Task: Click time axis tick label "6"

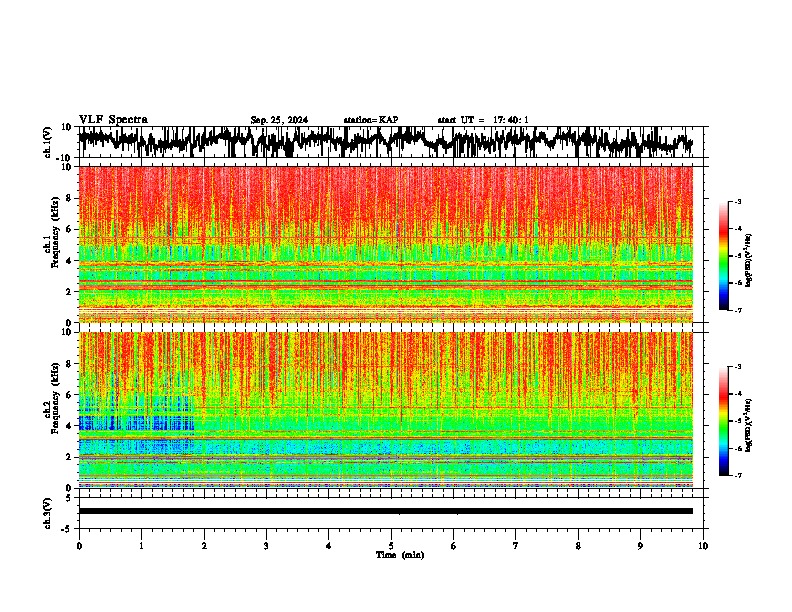Action: tap(454, 546)
